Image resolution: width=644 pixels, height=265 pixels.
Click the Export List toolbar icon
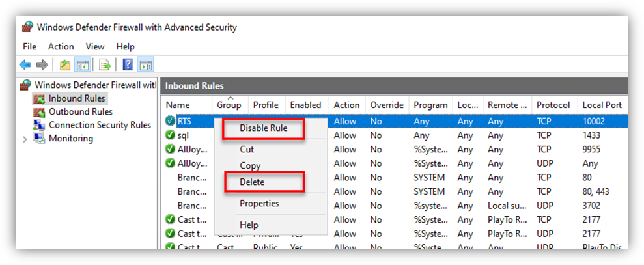tap(105, 64)
